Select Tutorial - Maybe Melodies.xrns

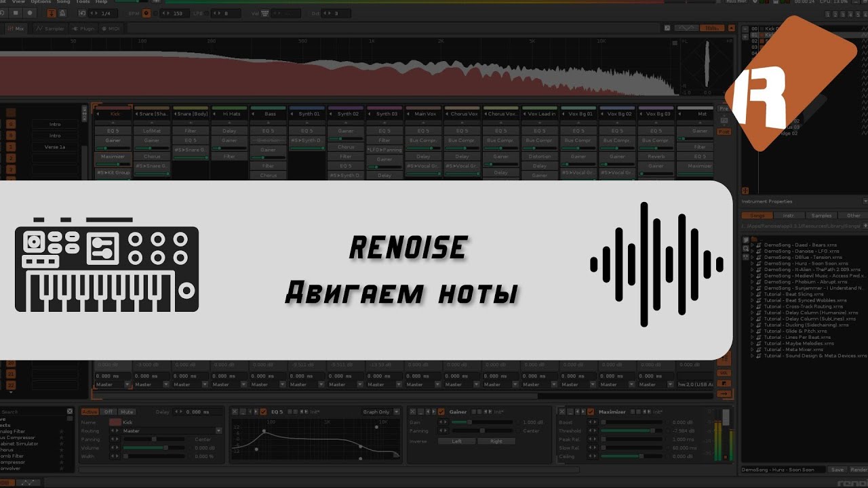(798, 343)
